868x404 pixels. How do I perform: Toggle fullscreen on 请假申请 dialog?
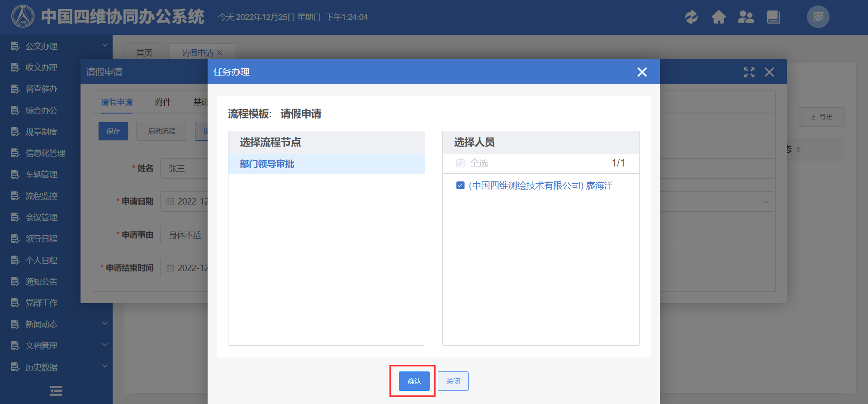(749, 72)
